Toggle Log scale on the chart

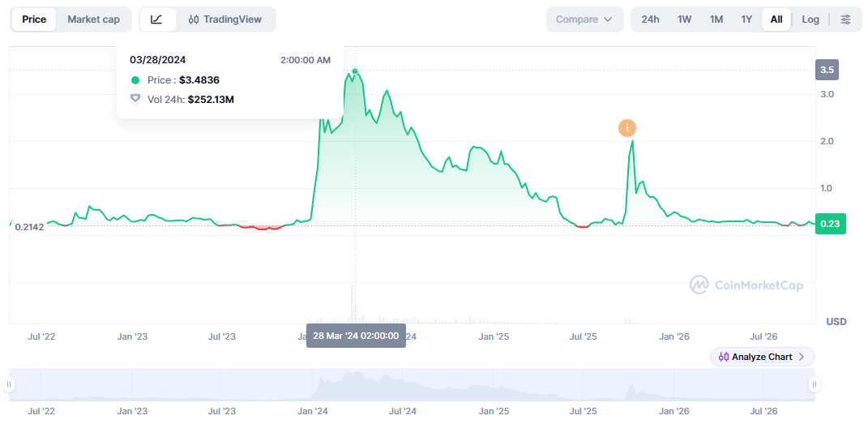pos(810,19)
